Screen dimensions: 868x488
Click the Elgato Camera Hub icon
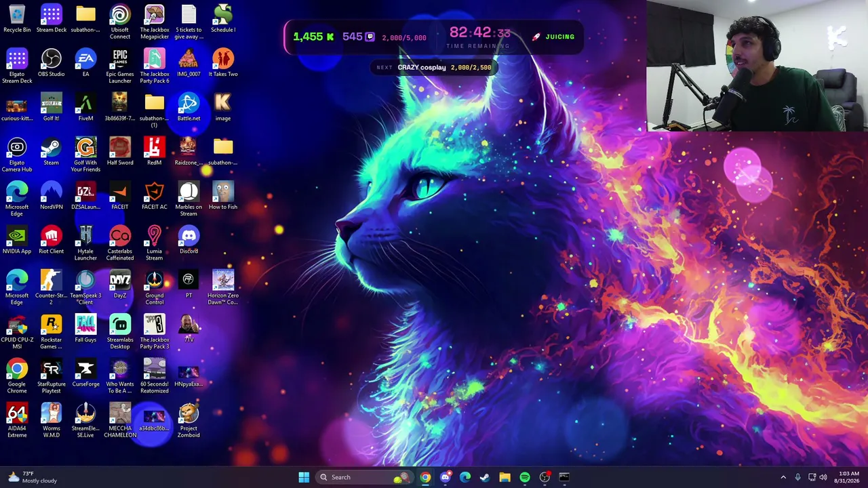pos(17,155)
